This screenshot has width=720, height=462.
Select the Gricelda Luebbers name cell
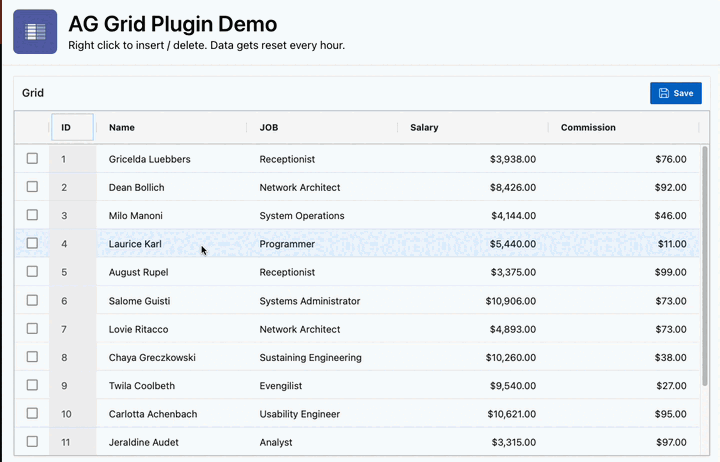[172, 159]
